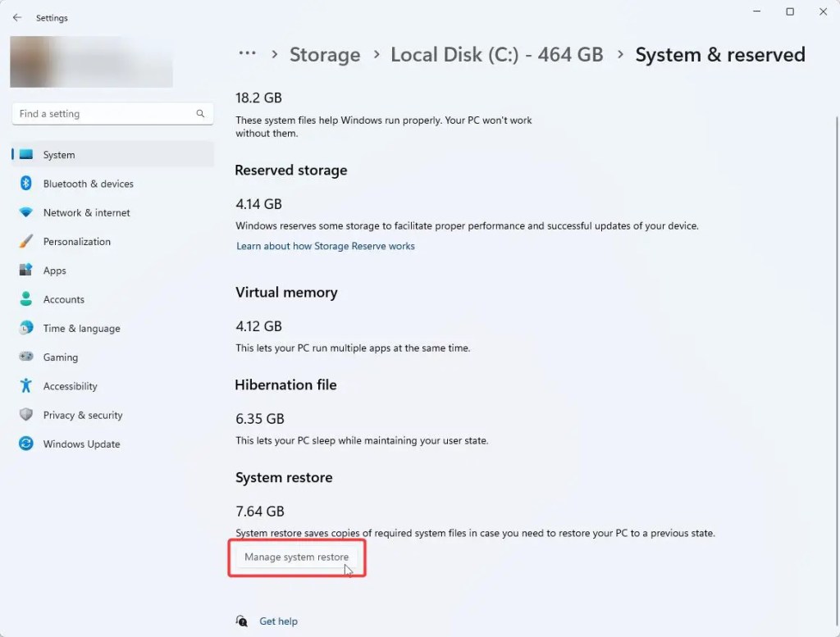Click the Network & internet wifi icon
Image resolution: width=840 pixels, height=637 pixels.
pos(25,212)
